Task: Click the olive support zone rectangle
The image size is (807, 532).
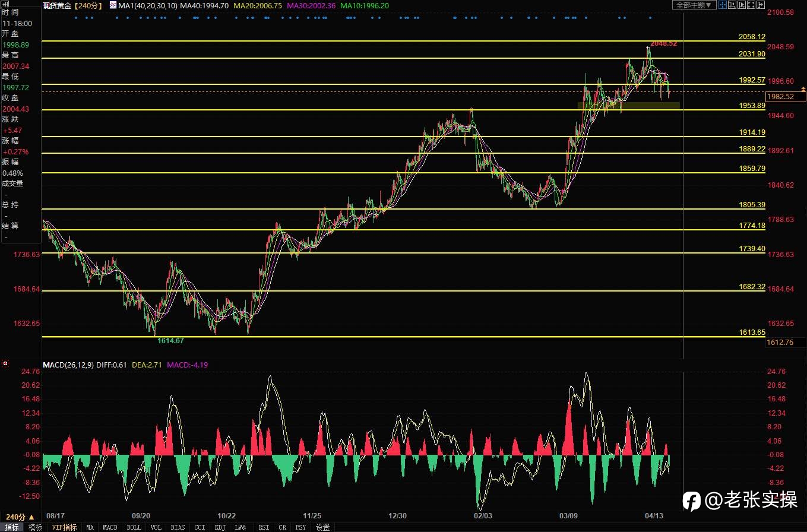Action: tap(628, 105)
